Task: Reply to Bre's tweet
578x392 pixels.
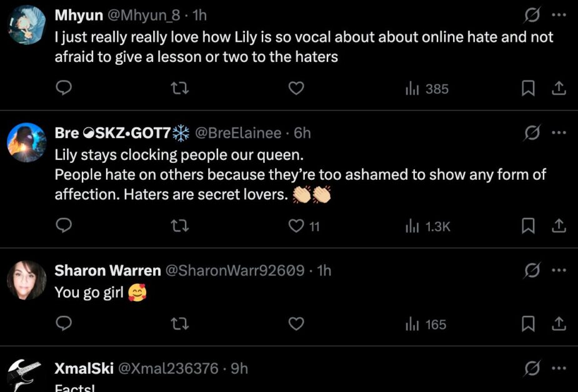Action: coord(63,226)
